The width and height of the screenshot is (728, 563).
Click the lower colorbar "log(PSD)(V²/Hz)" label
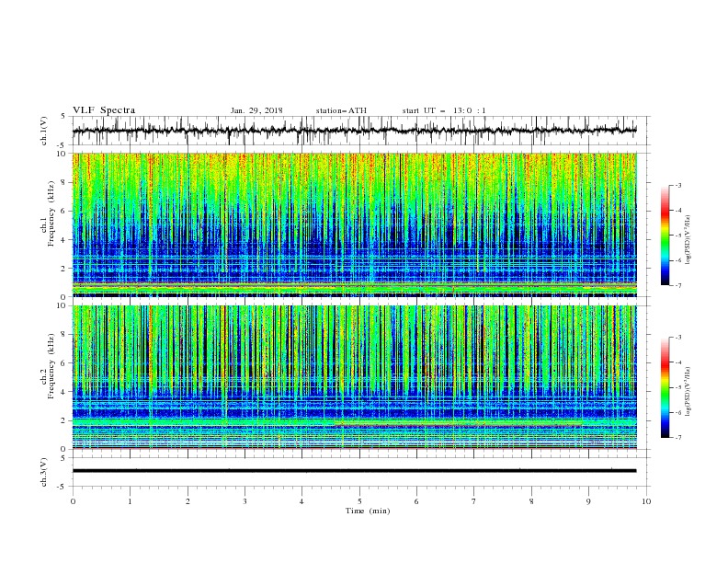[x=688, y=392]
